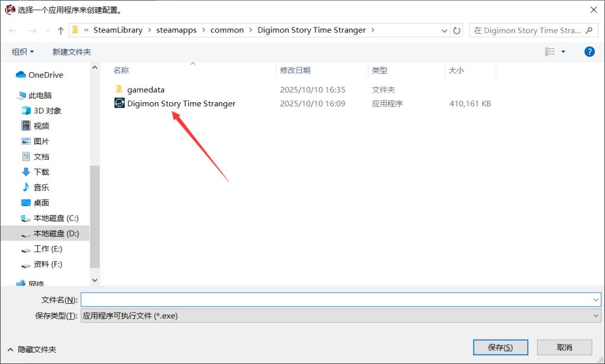Expand the address bar history dropdown
This screenshot has height=364, width=605.
click(444, 30)
